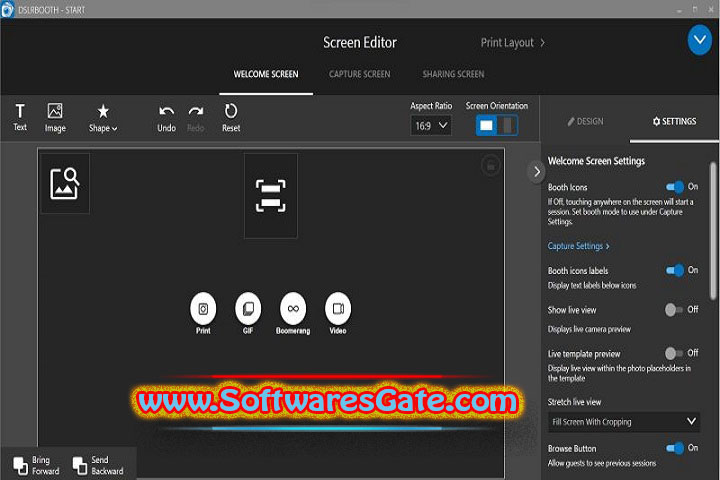Image resolution: width=720 pixels, height=480 pixels.
Task: Add an Image to the screen
Action: coord(55,118)
